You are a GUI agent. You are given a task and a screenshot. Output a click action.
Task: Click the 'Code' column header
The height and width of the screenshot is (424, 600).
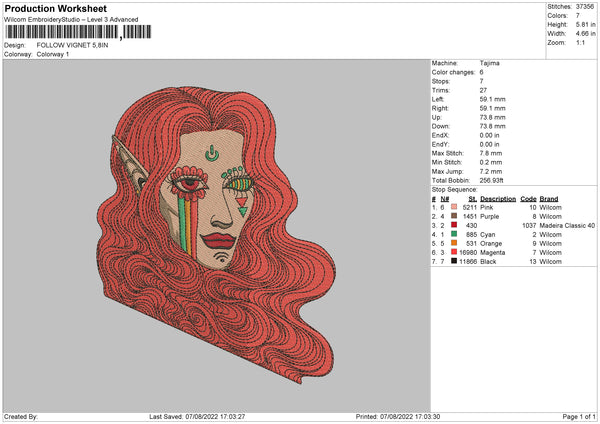(x=528, y=199)
